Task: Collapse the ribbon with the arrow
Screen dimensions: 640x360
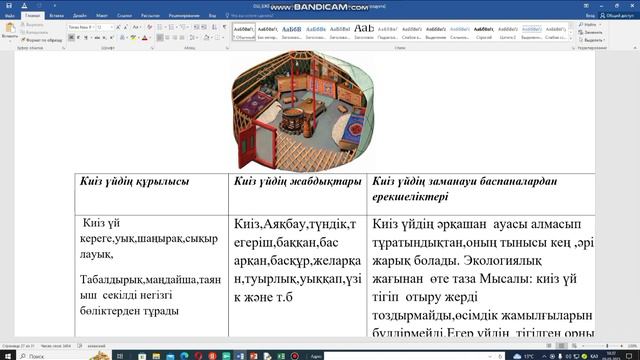Action: coord(635,48)
